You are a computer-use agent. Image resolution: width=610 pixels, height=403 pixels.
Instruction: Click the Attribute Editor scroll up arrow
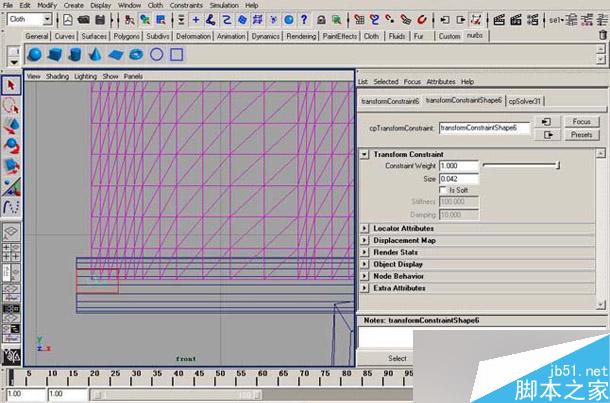point(601,153)
